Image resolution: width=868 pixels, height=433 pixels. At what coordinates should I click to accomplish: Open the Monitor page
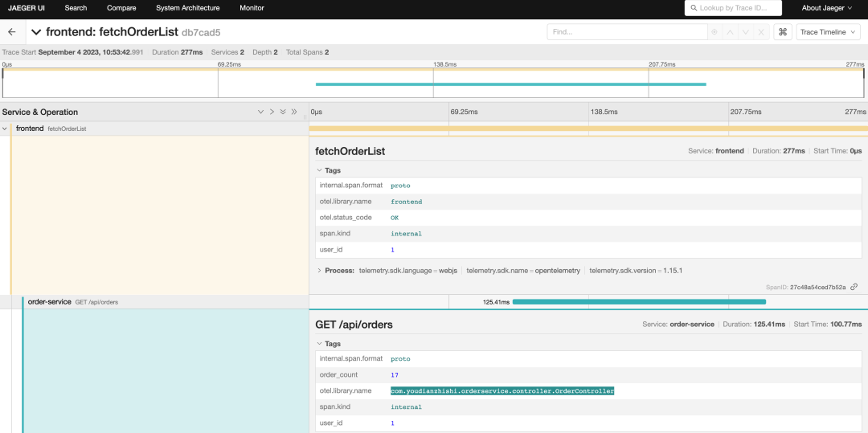tap(252, 8)
